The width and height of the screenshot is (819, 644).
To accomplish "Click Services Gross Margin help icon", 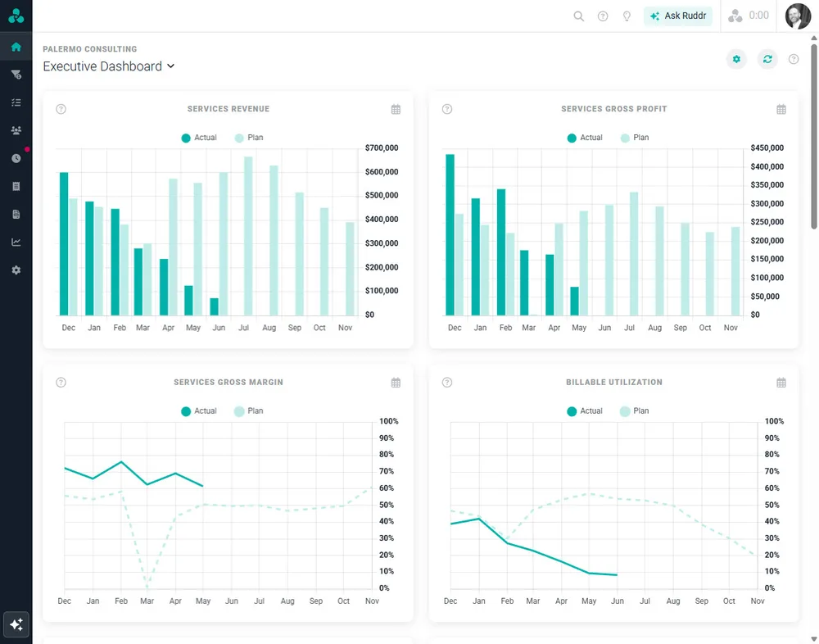I will [x=61, y=382].
